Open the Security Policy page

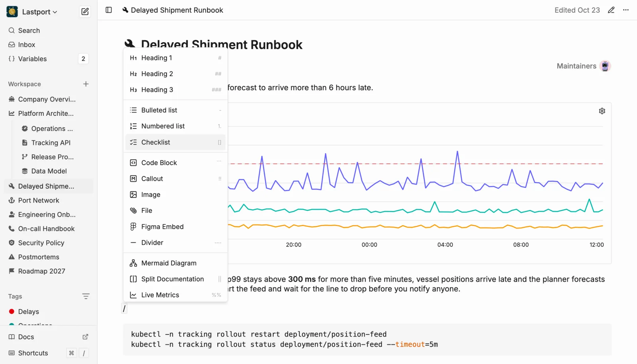[x=49, y=243]
